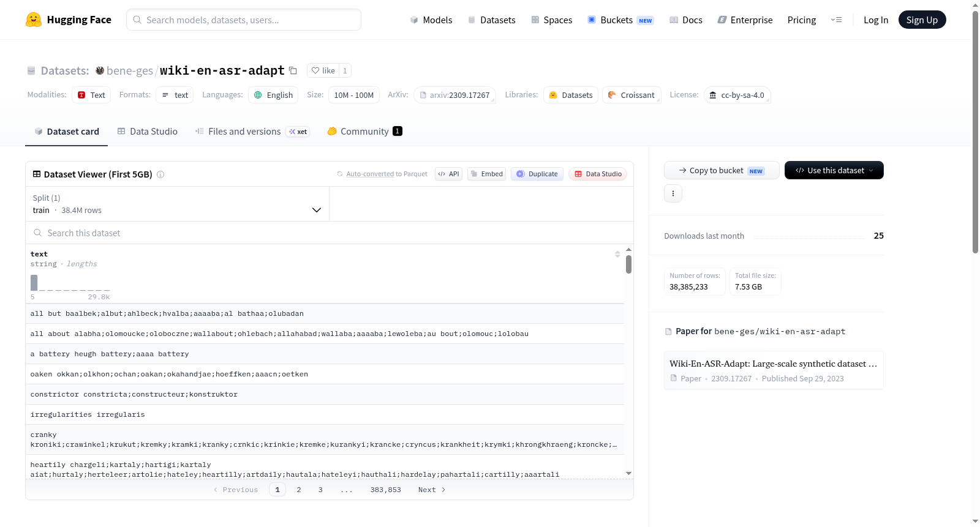Open the Models nav item
980x527 pixels.
click(431, 20)
